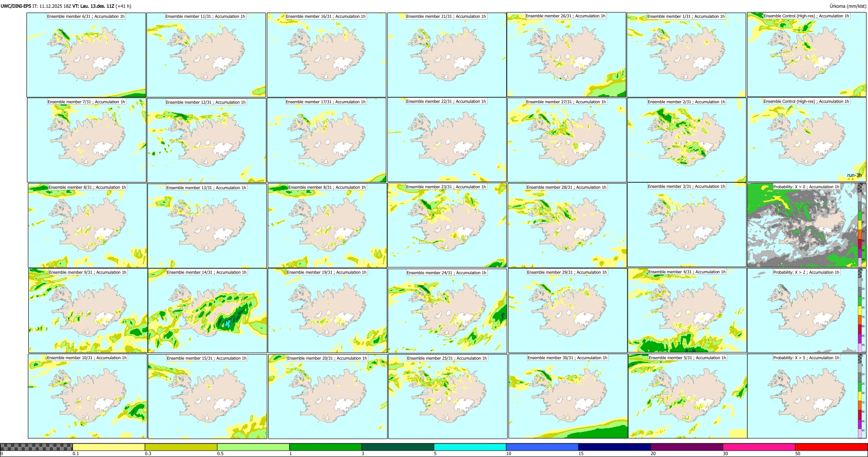View the Ensemble member 1/31 map
The height and width of the screenshot is (457, 868).
[687, 55]
